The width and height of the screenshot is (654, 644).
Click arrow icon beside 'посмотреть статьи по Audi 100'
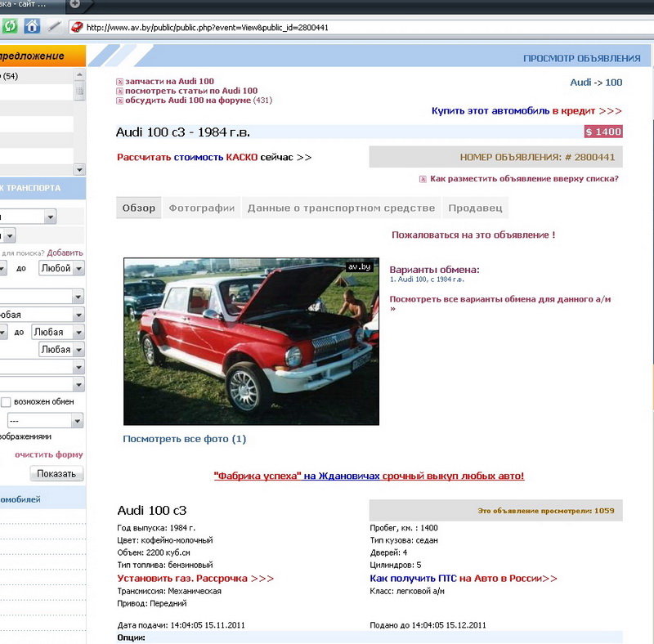[119, 91]
